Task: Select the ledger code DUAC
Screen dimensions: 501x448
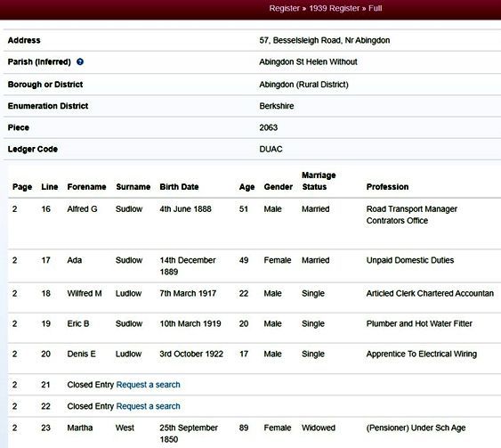Action: (271, 149)
